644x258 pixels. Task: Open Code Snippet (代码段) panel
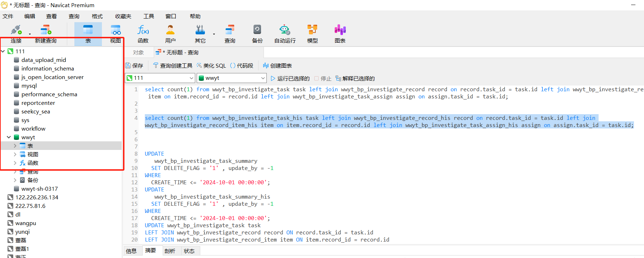tap(242, 65)
